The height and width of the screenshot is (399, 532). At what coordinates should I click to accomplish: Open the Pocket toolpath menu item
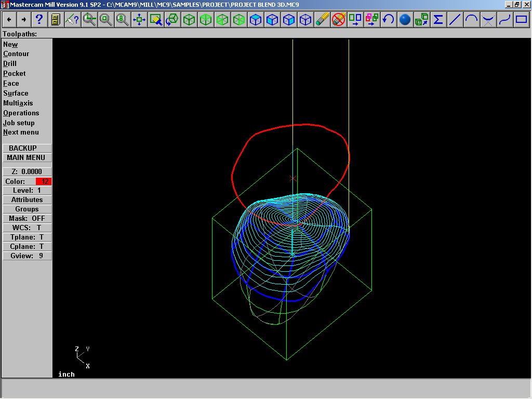(15, 73)
